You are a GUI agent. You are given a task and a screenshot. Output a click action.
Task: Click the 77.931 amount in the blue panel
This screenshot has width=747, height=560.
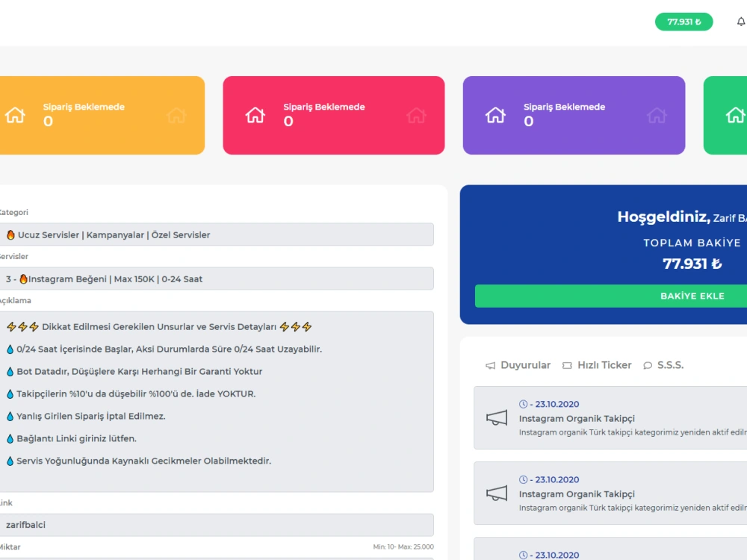pyautogui.click(x=692, y=264)
